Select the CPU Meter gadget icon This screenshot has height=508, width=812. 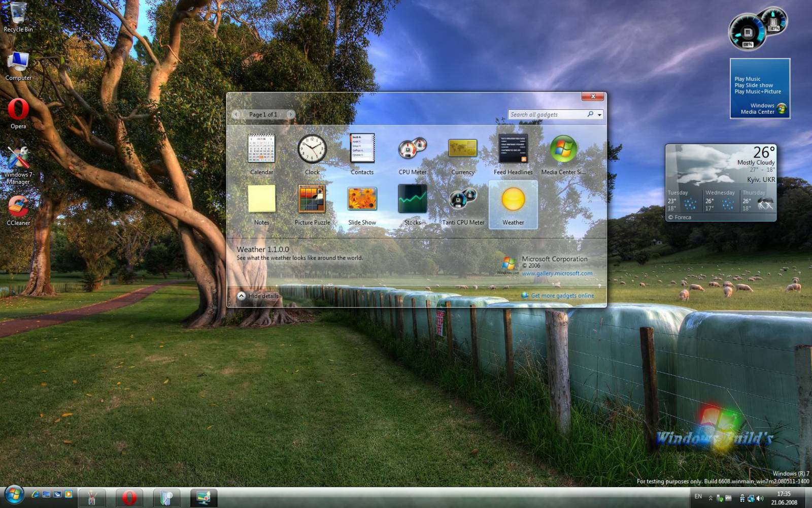pos(412,148)
